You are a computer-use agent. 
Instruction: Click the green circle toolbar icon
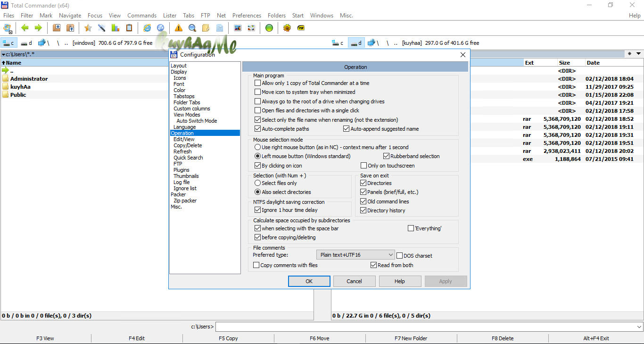(x=269, y=28)
